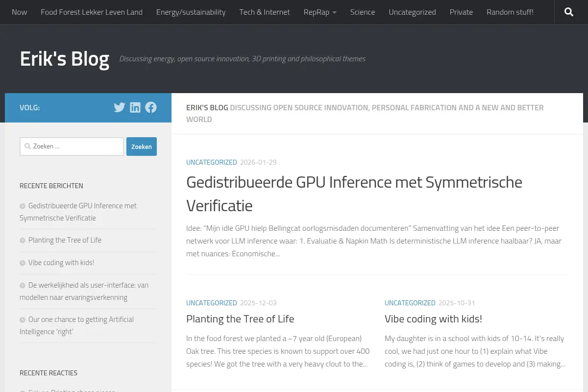Screen dimensions: 588x392
Task: Open Planting the Tree of Life post title
Action: click(x=240, y=319)
